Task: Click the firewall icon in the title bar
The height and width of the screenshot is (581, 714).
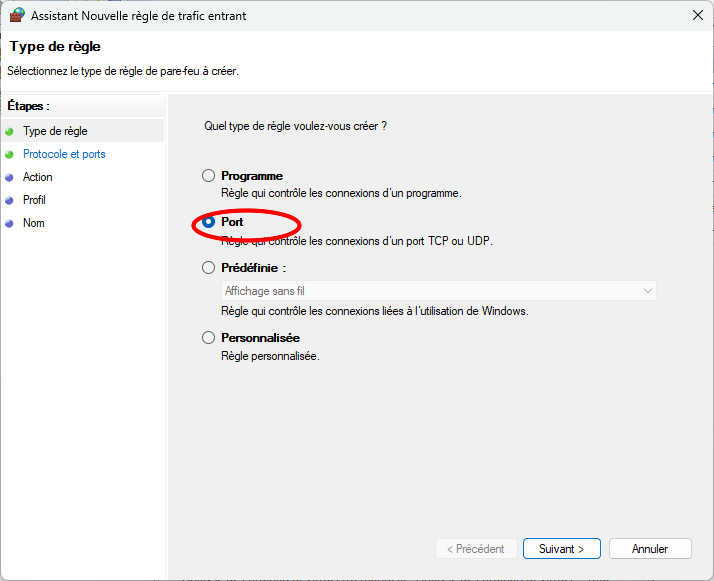Action: tap(17, 16)
